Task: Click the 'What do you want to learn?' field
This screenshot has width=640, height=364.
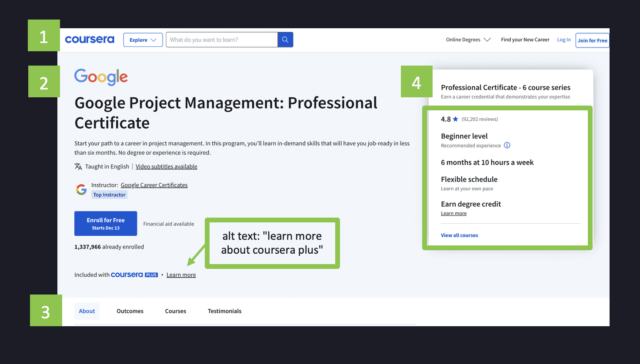Action: coord(222,40)
